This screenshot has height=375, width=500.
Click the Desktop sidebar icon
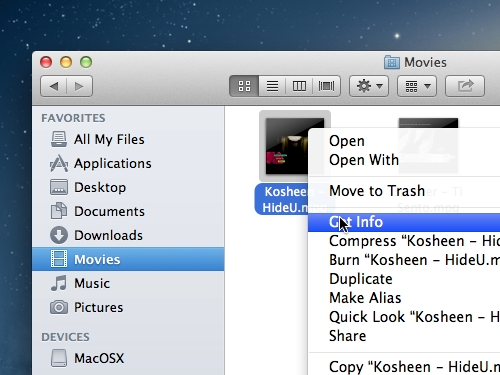pyautogui.click(x=59, y=187)
